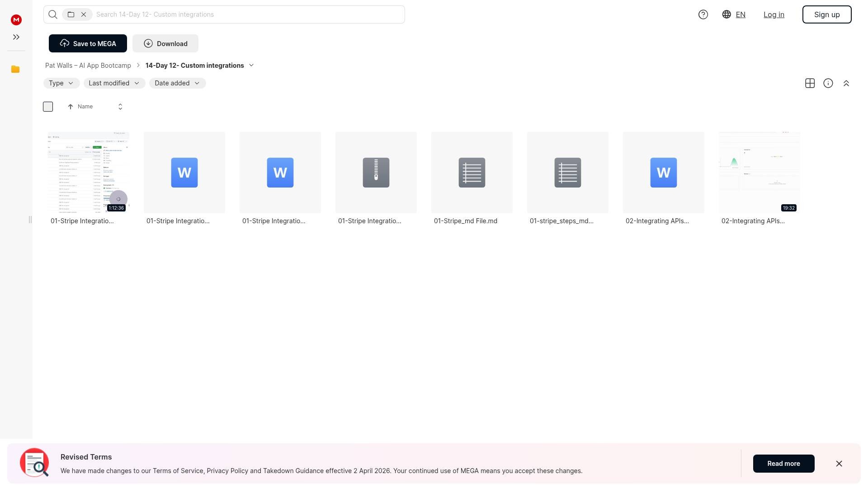Tick the select-all checkbox

[48, 107]
